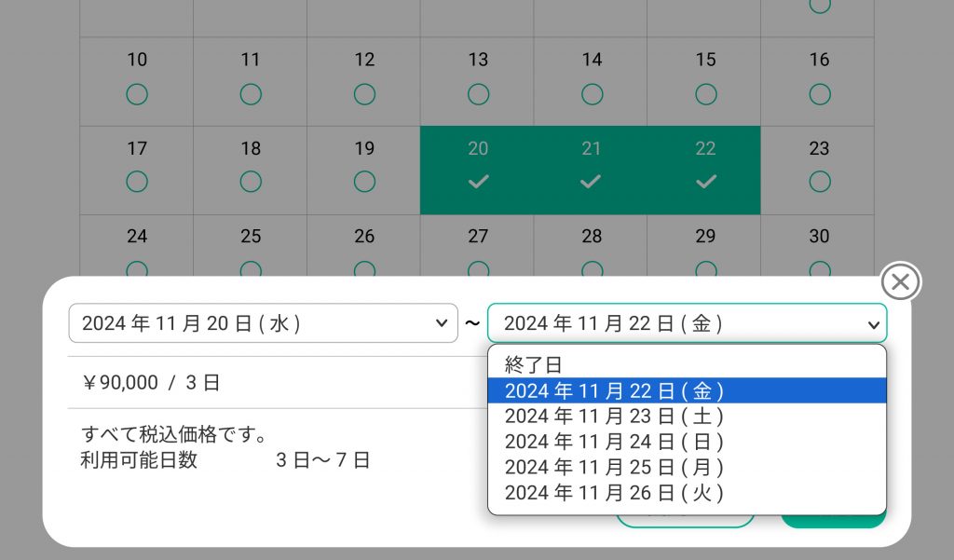Close the date selection popup
Viewport: 954px width, 560px height.
tap(900, 281)
